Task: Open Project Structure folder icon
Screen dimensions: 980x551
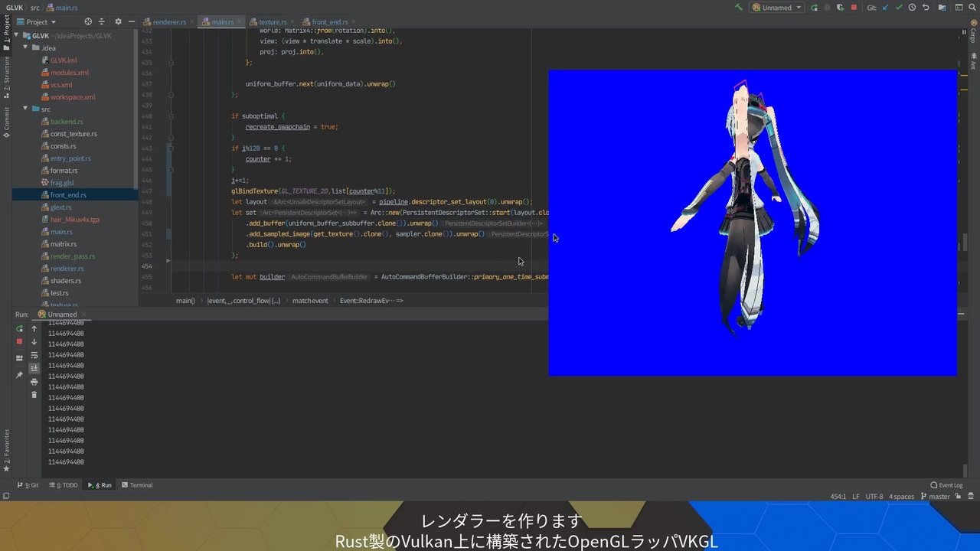Action: point(942,8)
